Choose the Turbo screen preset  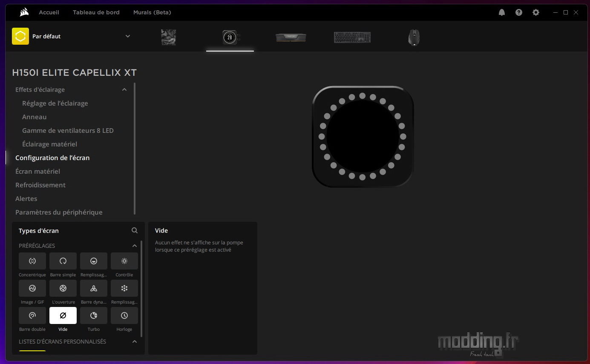[x=94, y=315]
